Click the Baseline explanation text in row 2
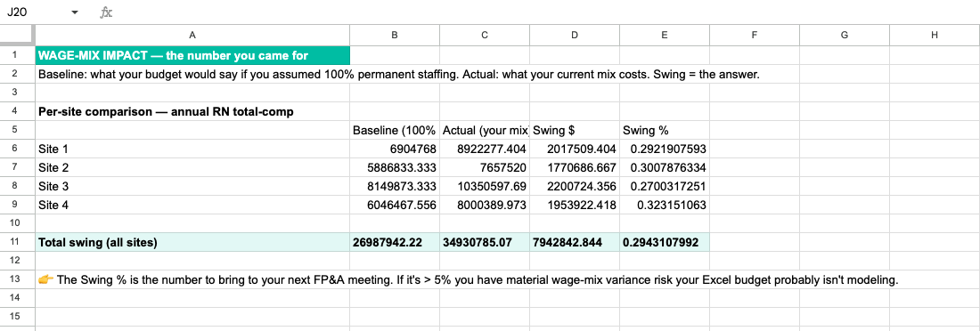 [x=399, y=74]
